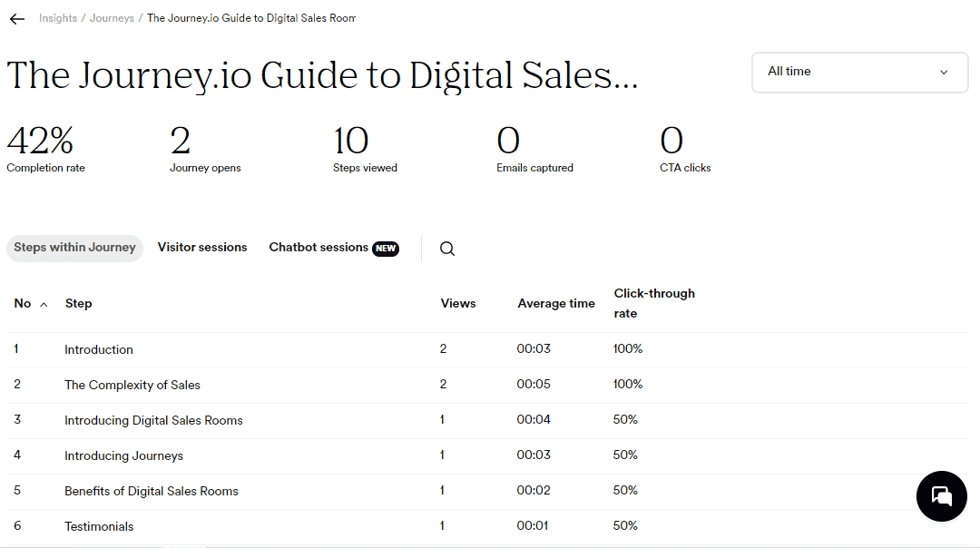Select The Complexity of Sales step

[132, 385]
